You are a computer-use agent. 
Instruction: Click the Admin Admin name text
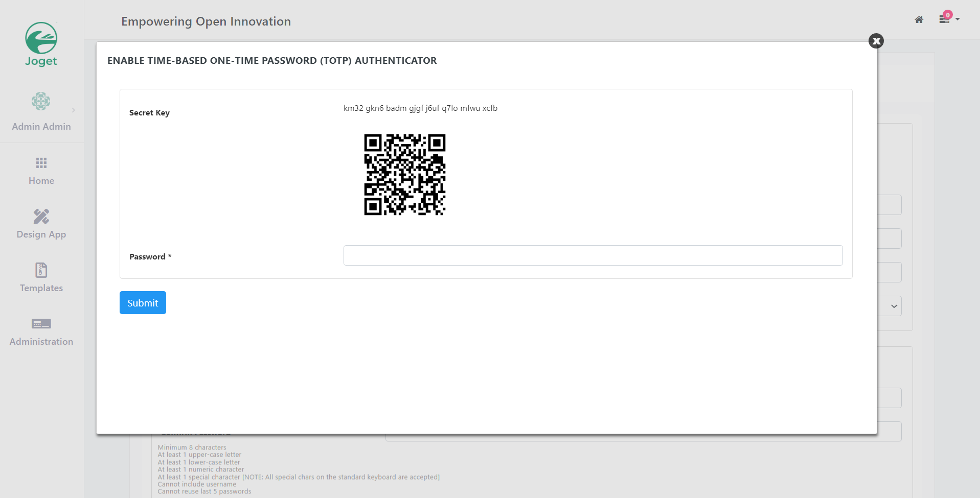pyautogui.click(x=41, y=127)
